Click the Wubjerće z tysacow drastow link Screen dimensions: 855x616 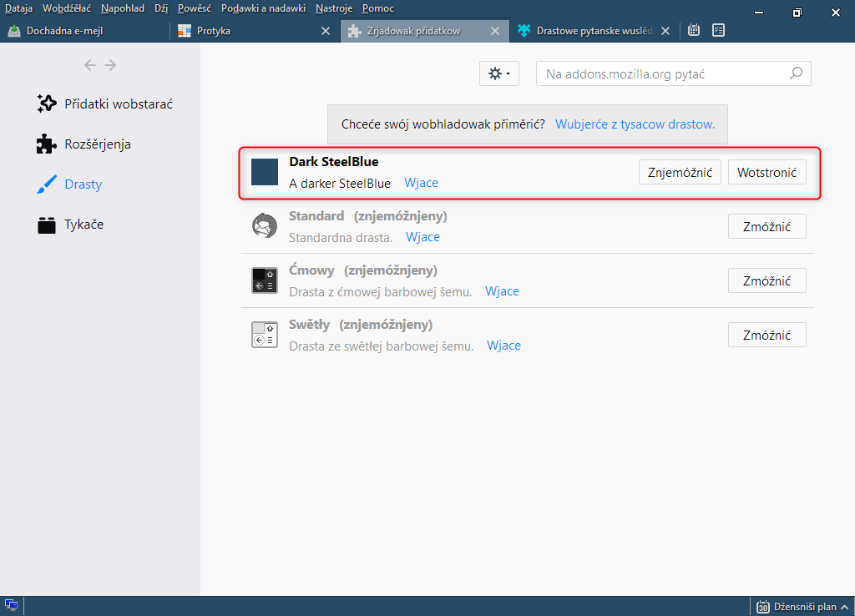635,124
